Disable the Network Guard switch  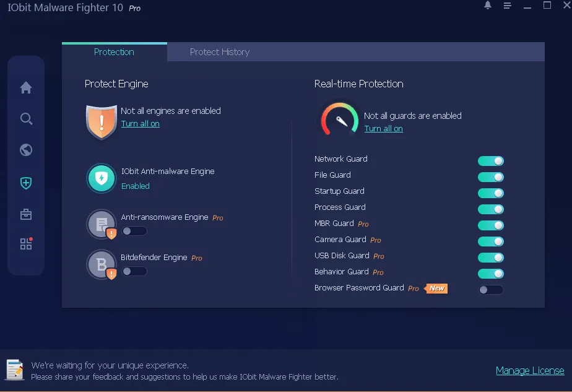point(490,161)
